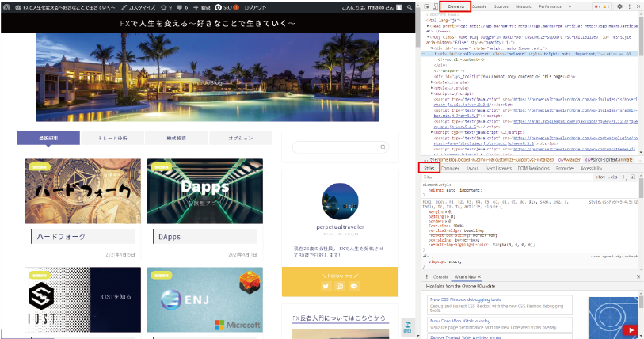This screenshot has width=644, height=339.
Task: Switch to the DevTools Performance tab
Action: point(550,6)
